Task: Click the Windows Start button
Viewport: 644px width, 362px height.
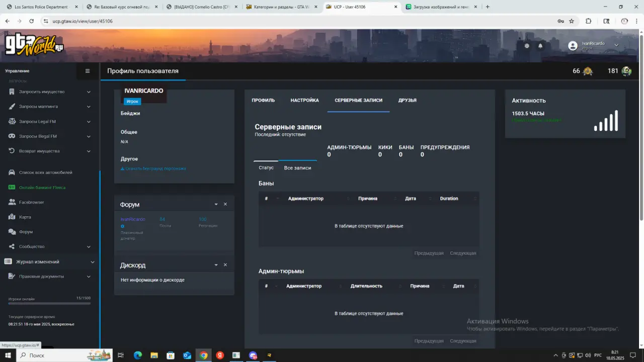Action: point(8,355)
